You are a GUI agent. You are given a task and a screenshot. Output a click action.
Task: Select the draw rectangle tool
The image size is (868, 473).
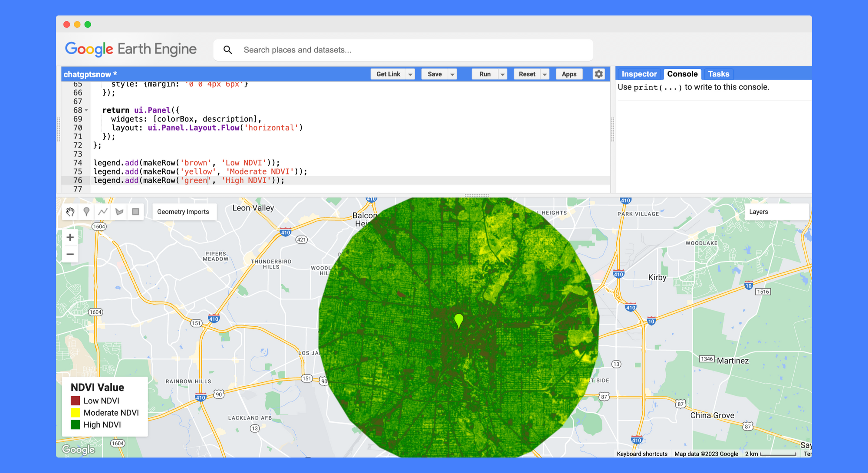(135, 212)
